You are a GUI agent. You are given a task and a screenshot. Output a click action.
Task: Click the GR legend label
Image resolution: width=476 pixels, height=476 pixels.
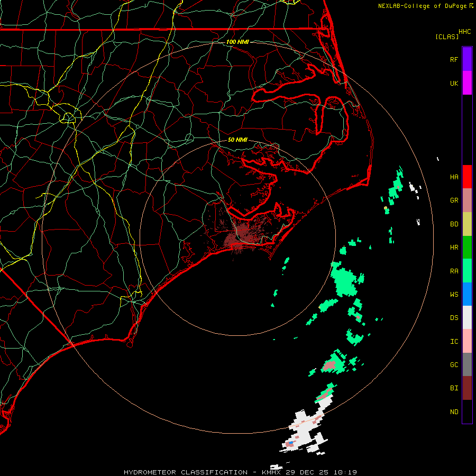tap(454, 200)
